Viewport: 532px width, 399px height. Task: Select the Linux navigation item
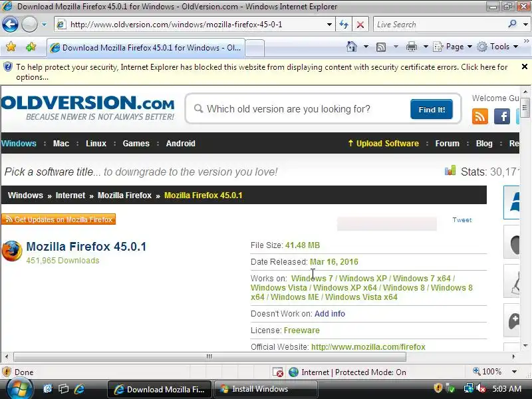(x=96, y=144)
